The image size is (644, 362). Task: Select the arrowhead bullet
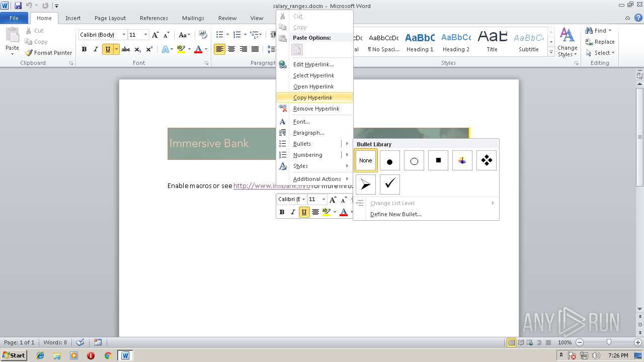[366, 185]
